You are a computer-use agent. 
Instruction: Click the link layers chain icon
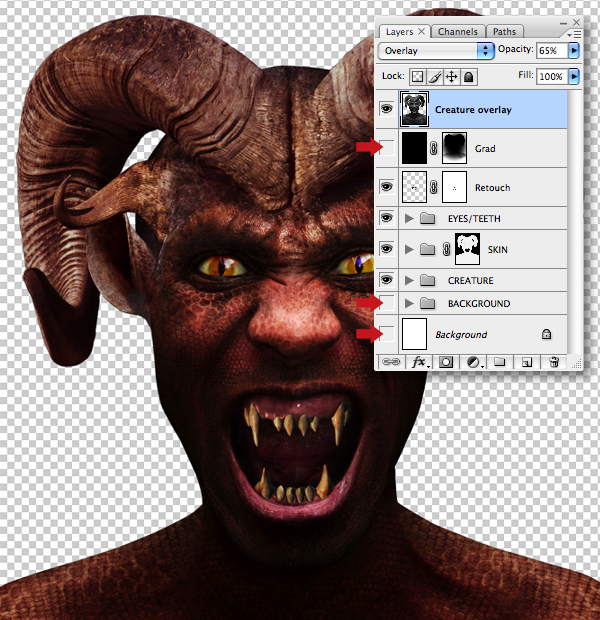[391, 362]
